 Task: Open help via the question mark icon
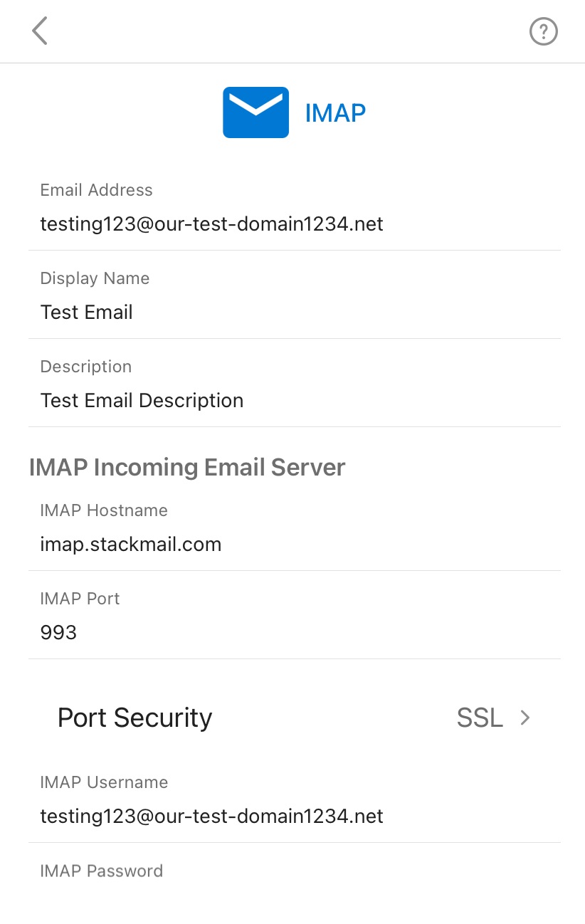(544, 31)
